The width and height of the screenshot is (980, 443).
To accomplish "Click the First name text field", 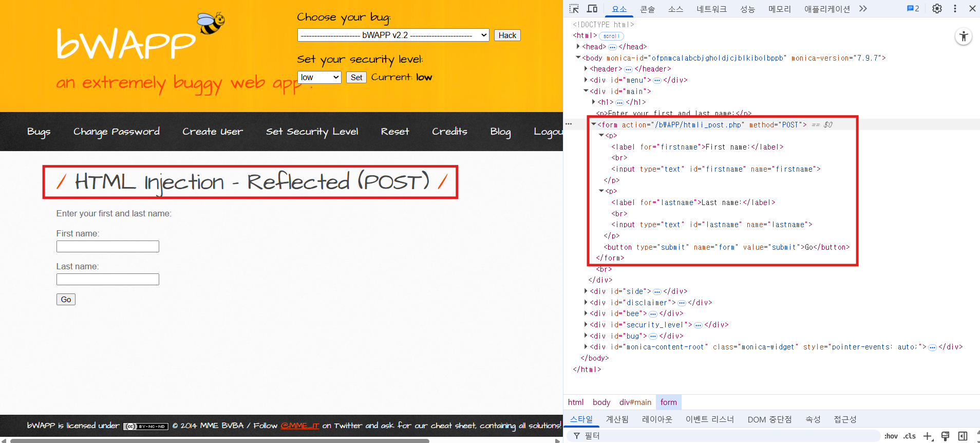I will 108,247.
